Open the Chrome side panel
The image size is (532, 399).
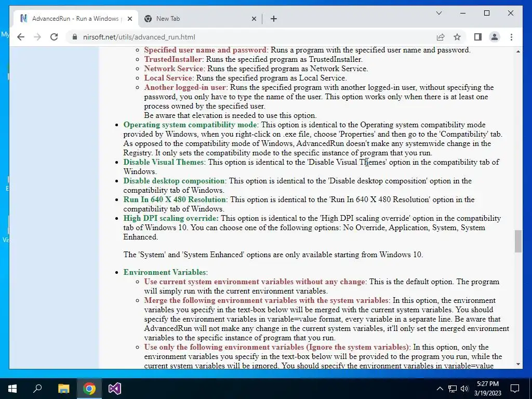point(478,37)
